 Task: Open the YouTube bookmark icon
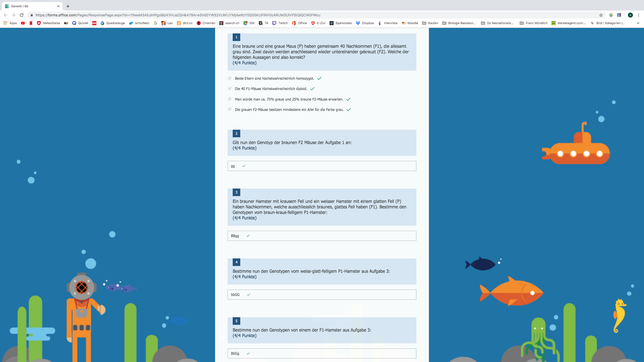[x=23, y=23]
